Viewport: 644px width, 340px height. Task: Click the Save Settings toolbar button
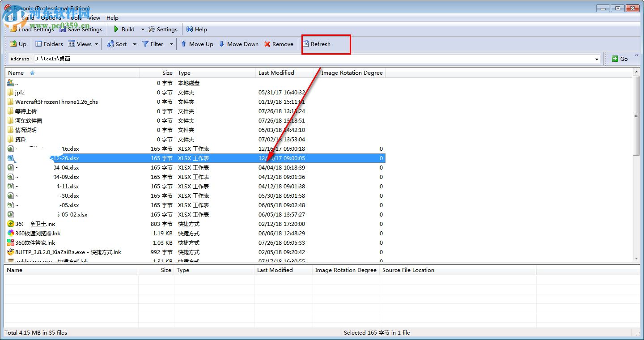[81, 30]
